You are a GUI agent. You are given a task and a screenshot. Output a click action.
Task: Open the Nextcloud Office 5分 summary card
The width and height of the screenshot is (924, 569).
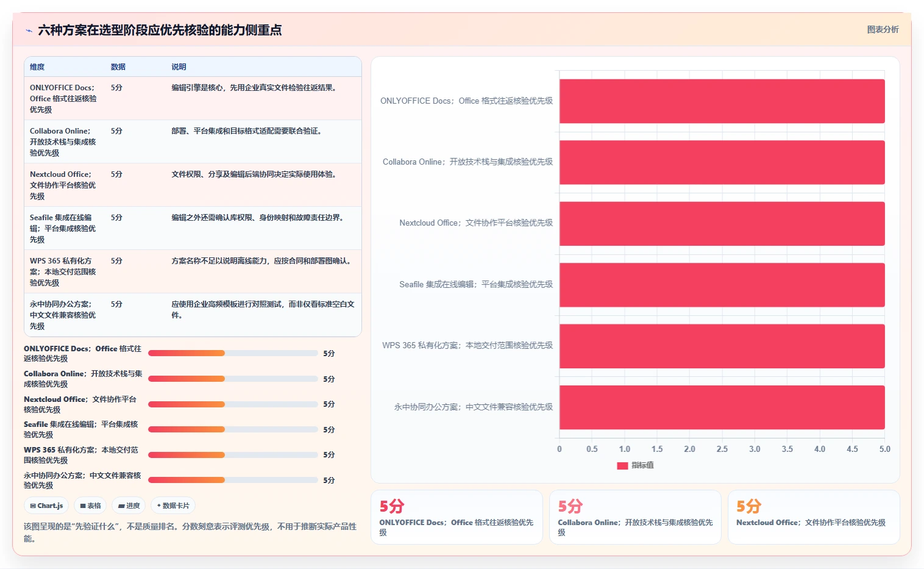814,517
